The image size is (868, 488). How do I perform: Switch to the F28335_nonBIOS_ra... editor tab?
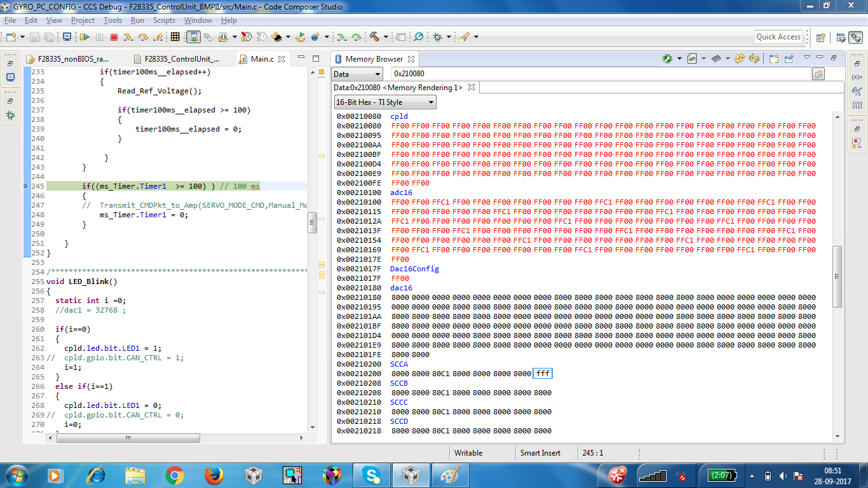click(69, 59)
